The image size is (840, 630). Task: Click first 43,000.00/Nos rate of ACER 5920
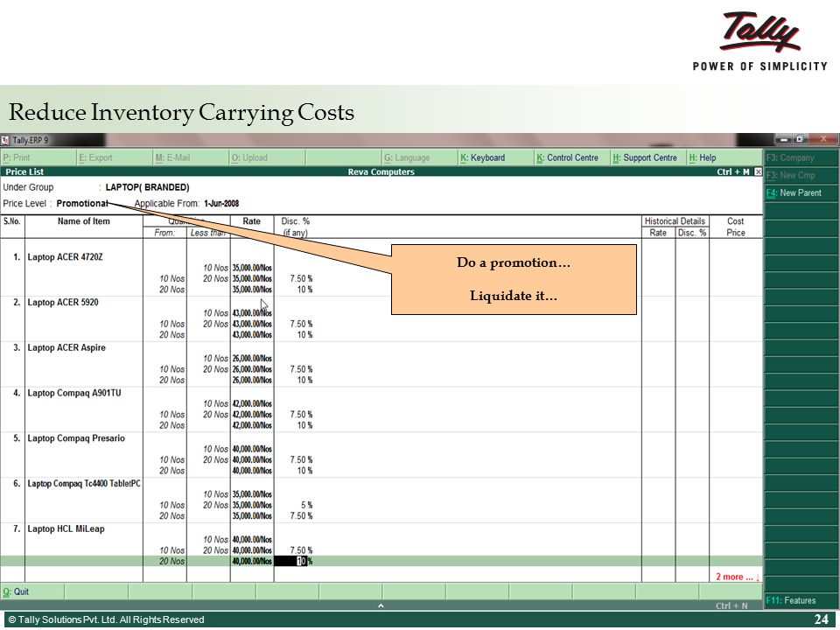point(252,313)
